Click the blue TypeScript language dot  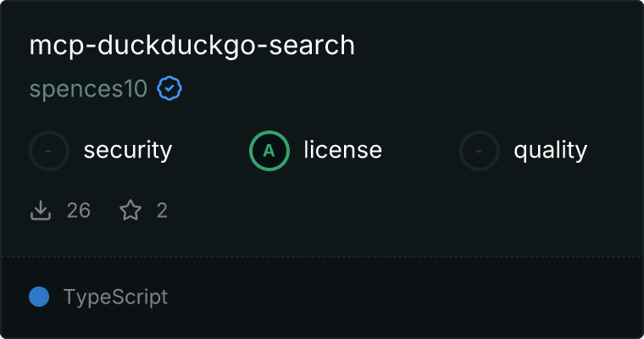click(39, 297)
